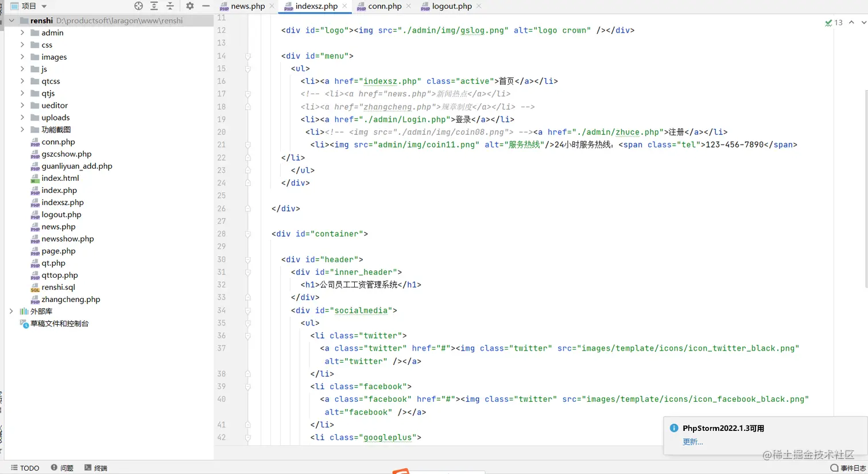Screen dimensions: 868x474
Task: Click fold marker on line 30
Action: pyautogui.click(x=248, y=259)
